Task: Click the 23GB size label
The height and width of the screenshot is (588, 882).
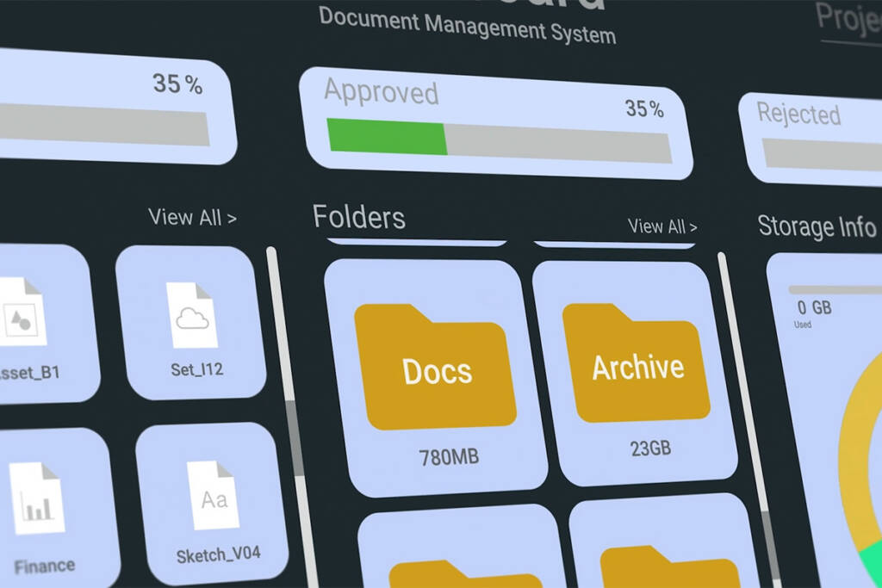Action: pos(650,448)
